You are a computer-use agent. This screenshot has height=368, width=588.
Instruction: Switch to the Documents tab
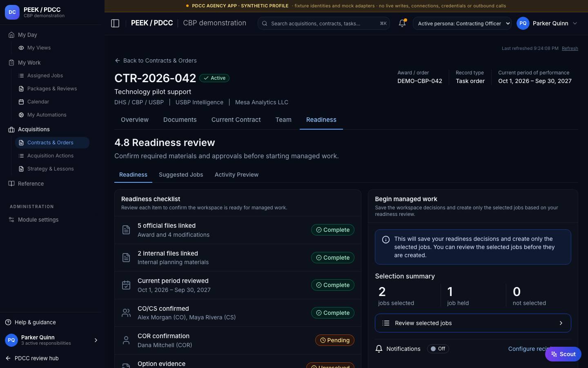point(180,120)
